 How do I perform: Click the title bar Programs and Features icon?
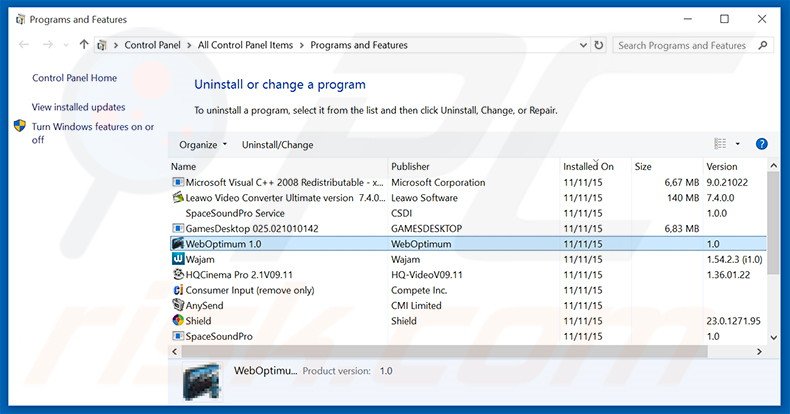pos(20,20)
